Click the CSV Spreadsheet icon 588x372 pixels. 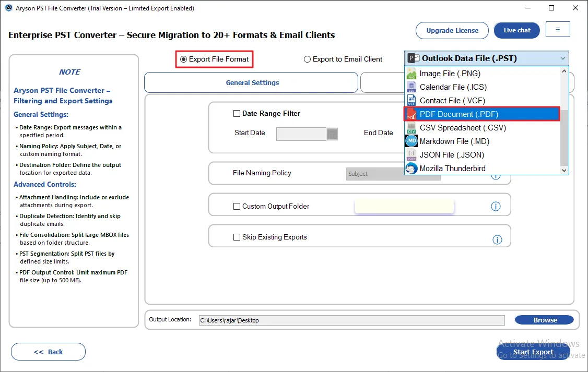pyautogui.click(x=411, y=128)
